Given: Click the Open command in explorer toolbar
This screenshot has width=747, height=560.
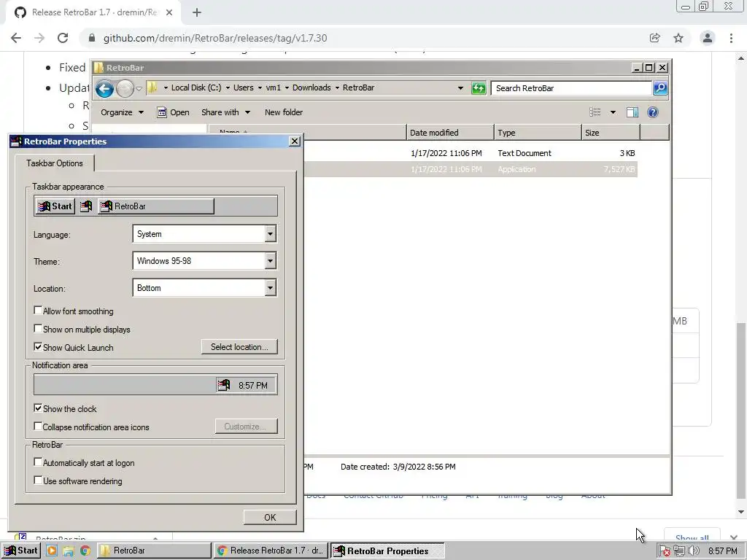Looking at the screenshot, I should tap(173, 112).
